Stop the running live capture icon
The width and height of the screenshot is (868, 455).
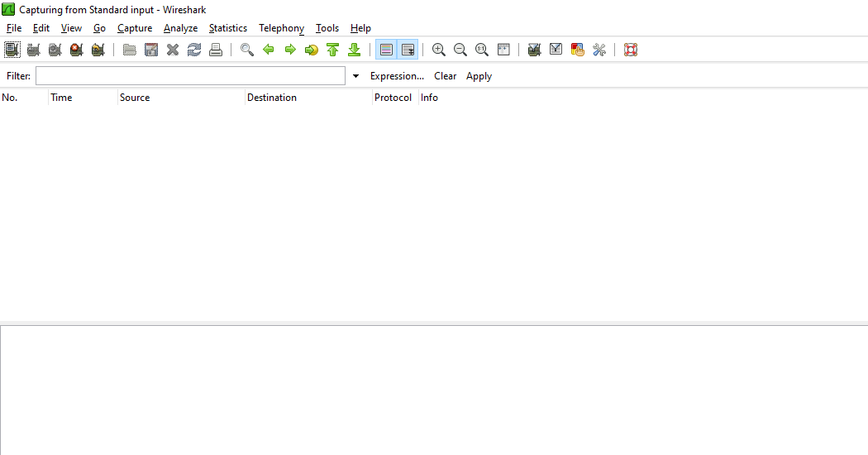pos(76,50)
